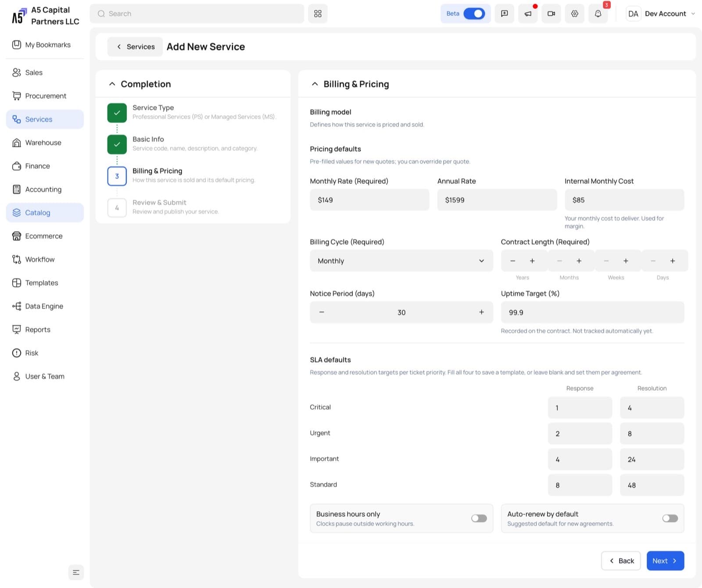Open the apps grid icon beside search
This screenshot has height=588, width=702.
coord(318,14)
